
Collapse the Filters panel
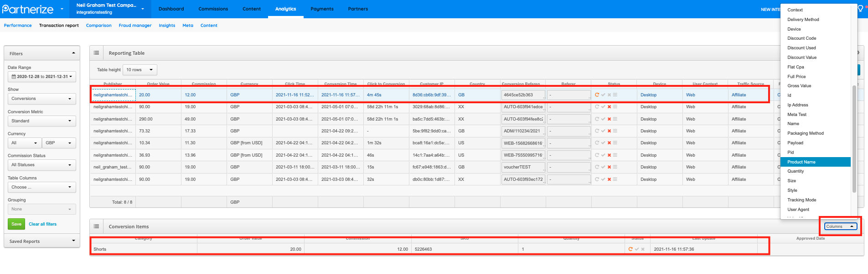pyautogui.click(x=73, y=53)
